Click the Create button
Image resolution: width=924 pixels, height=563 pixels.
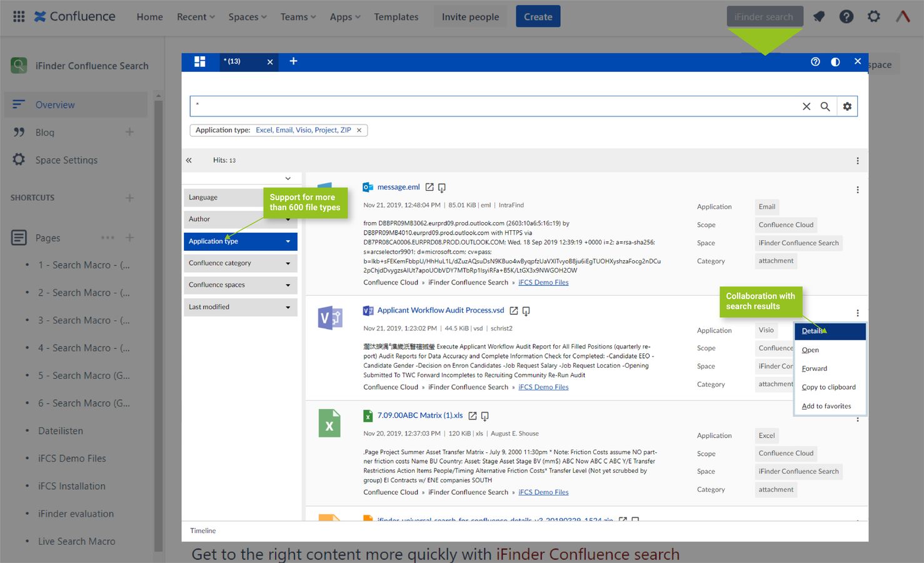pos(538,17)
